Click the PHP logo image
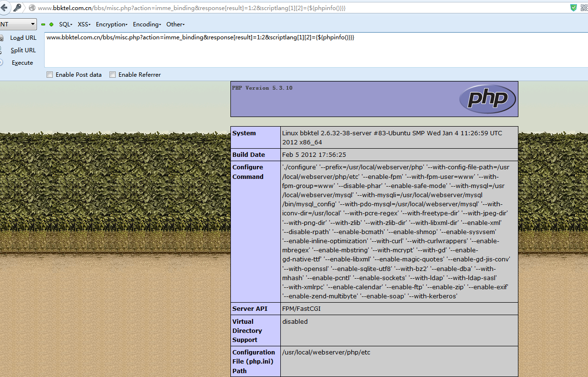This screenshot has width=588, height=377. tap(487, 99)
